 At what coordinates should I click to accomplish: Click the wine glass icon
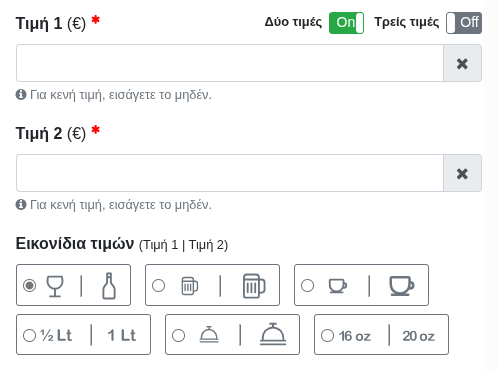55,286
